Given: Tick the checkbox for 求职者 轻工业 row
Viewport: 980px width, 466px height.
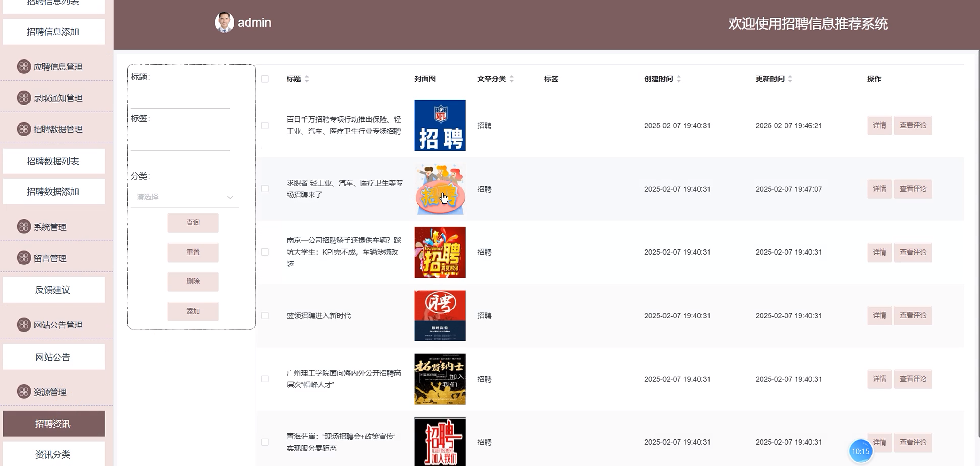Looking at the screenshot, I should [265, 189].
